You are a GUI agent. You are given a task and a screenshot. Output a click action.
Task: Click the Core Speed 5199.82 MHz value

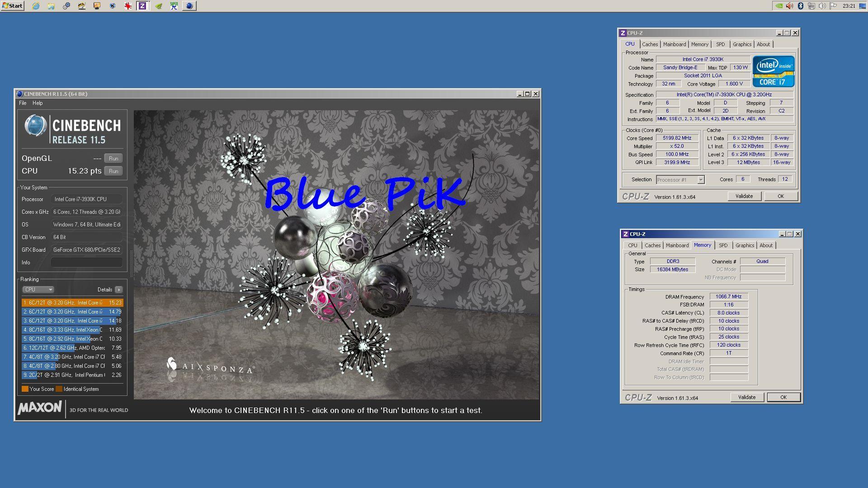(x=677, y=138)
